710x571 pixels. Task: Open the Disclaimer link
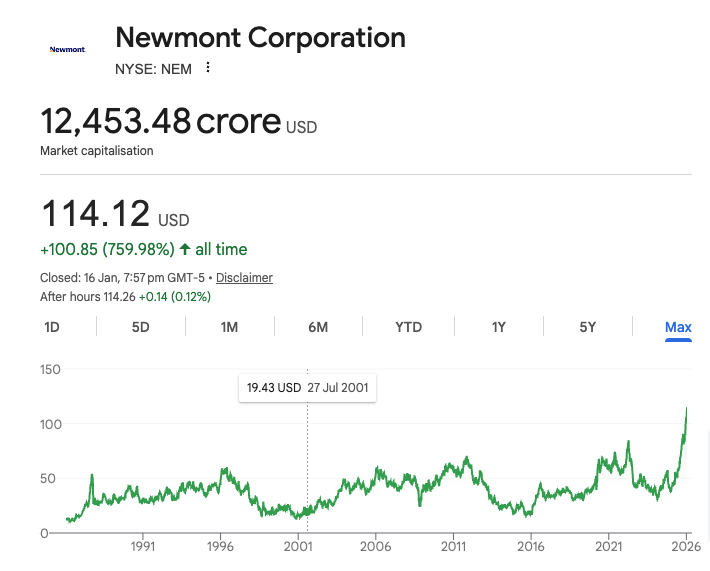[x=244, y=278]
